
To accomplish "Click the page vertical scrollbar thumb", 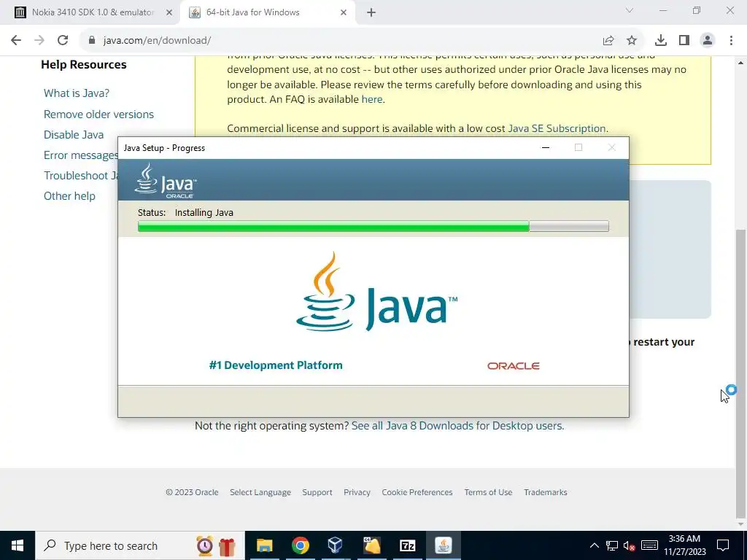I will pos(741,374).
